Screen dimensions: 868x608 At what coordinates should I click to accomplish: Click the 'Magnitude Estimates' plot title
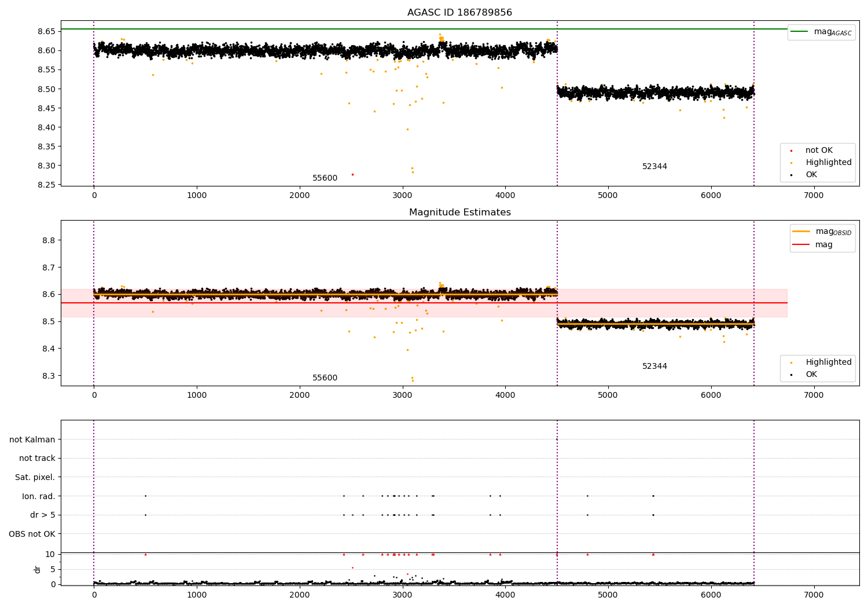pyautogui.click(x=459, y=213)
